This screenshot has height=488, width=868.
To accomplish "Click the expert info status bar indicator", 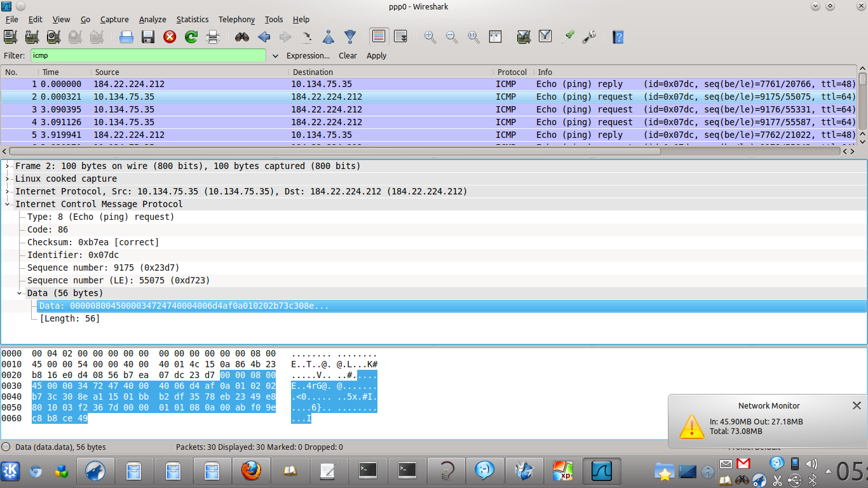I will (x=6, y=447).
